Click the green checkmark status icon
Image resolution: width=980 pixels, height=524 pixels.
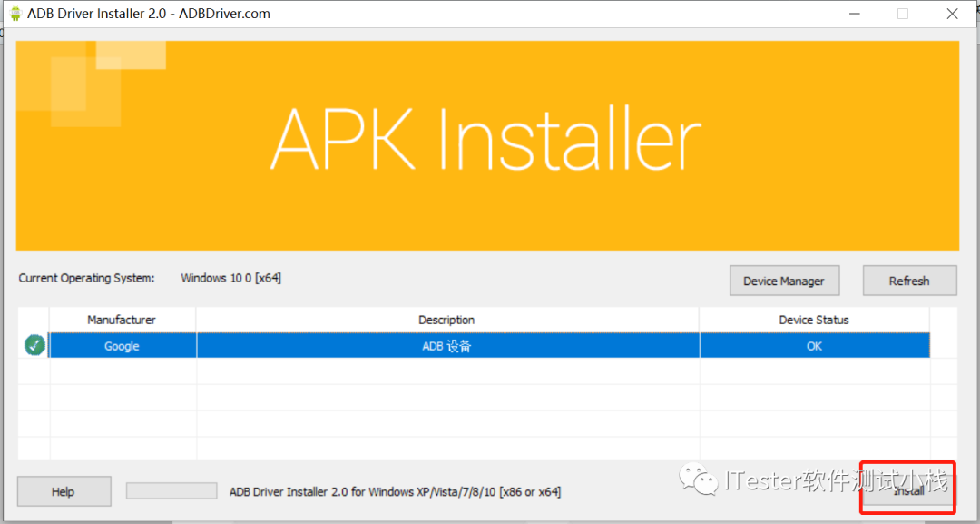35,345
